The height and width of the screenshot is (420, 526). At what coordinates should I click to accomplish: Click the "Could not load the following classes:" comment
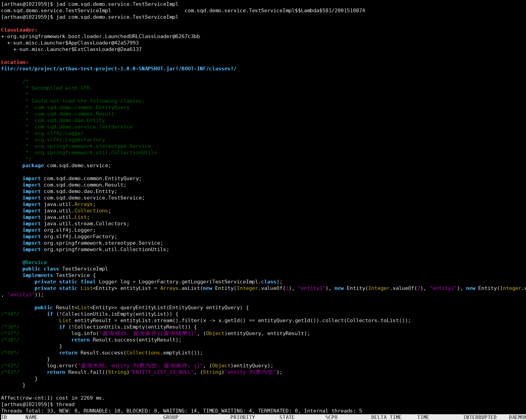pyautogui.click(x=88, y=101)
